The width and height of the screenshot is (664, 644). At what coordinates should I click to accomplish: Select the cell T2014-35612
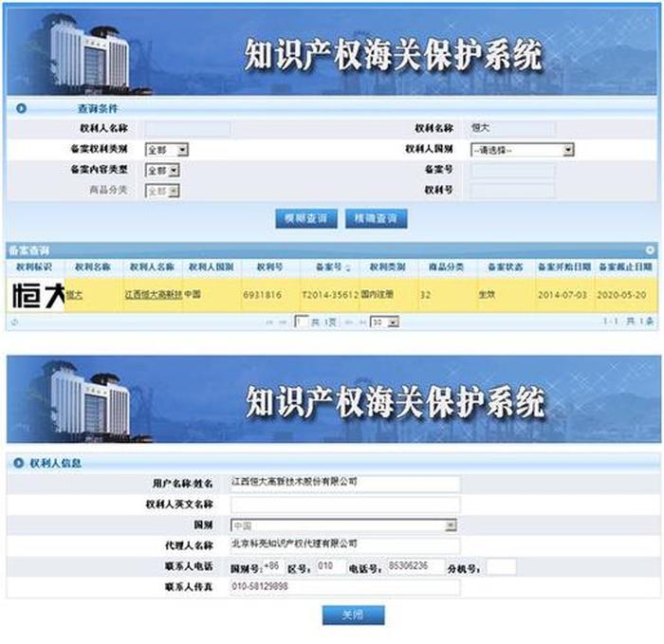(330, 295)
